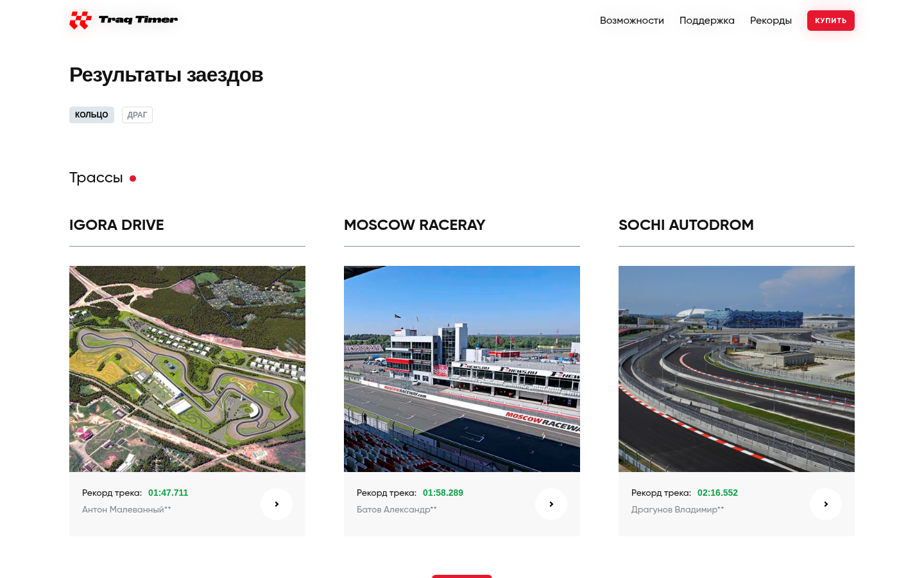Click the IGORA DRIVE track title

[x=117, y=225]
